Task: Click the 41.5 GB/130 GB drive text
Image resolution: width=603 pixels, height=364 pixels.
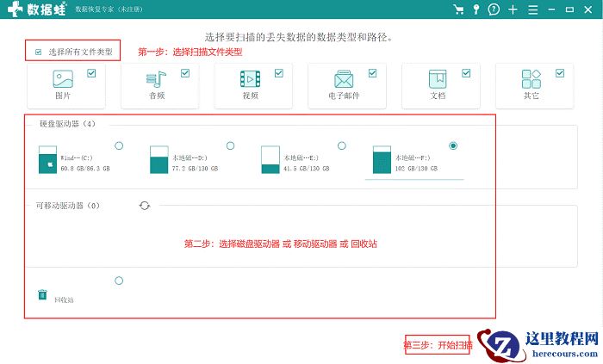Action: pos(307,169)
